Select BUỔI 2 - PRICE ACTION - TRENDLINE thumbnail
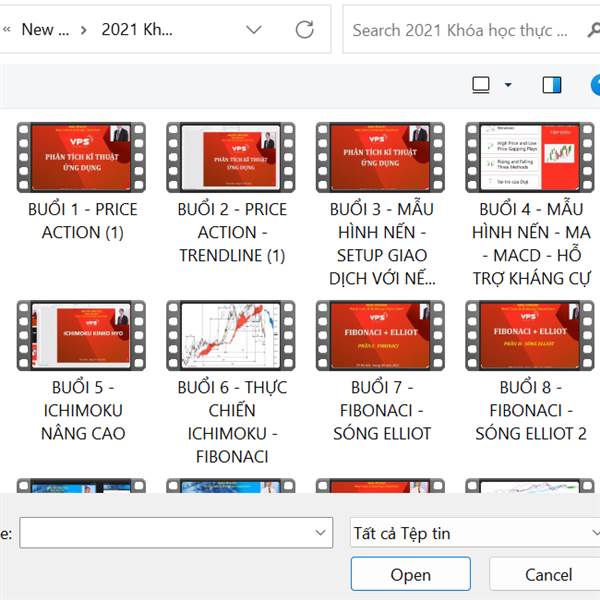This screenshot has width=600, height=600. 231,157
